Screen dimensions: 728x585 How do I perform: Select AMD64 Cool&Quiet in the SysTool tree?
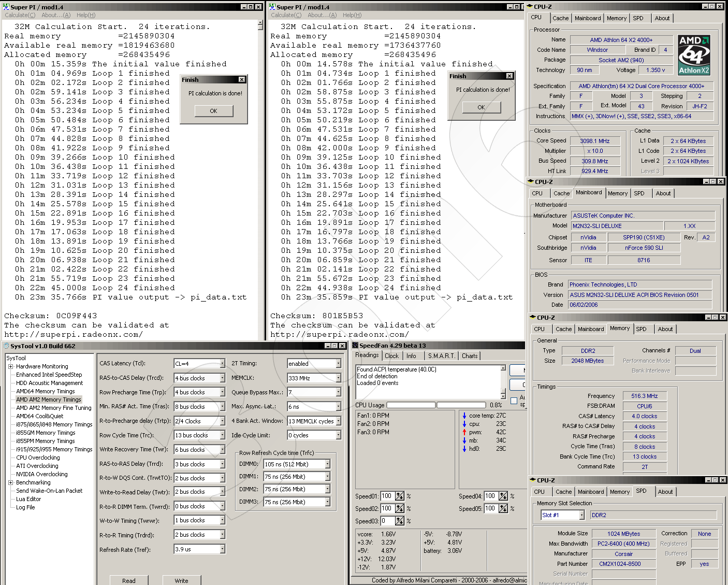(39, 416)
